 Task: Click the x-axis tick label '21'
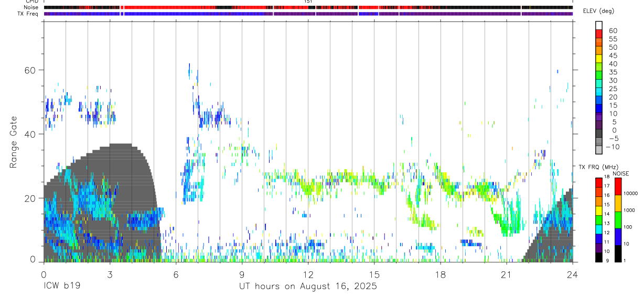pyautogui.click(x=506, y=274)
